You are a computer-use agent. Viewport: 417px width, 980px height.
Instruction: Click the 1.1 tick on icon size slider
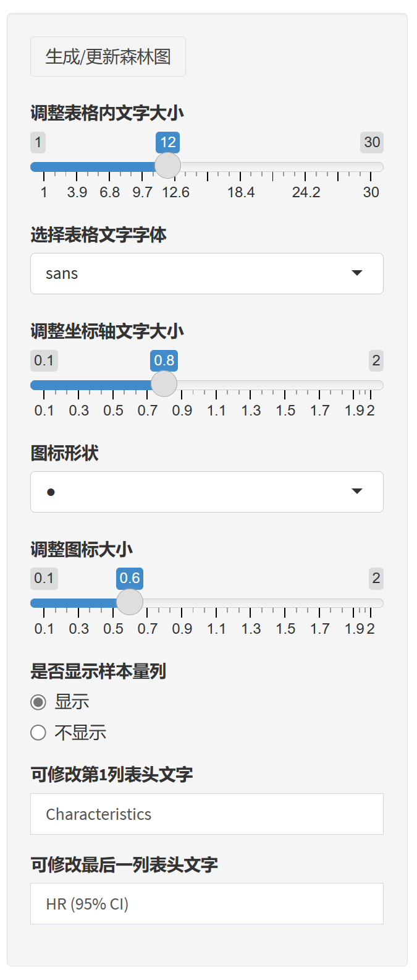pyautogui.click(x=216, y=629)
